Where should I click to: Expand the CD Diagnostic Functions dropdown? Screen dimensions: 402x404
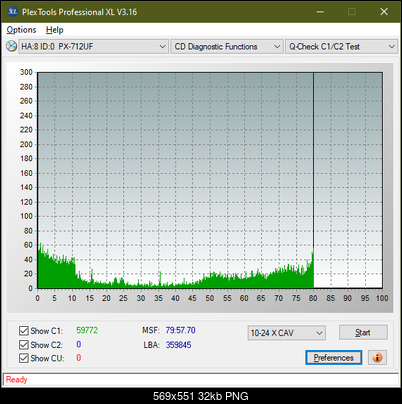coord(227,47)
